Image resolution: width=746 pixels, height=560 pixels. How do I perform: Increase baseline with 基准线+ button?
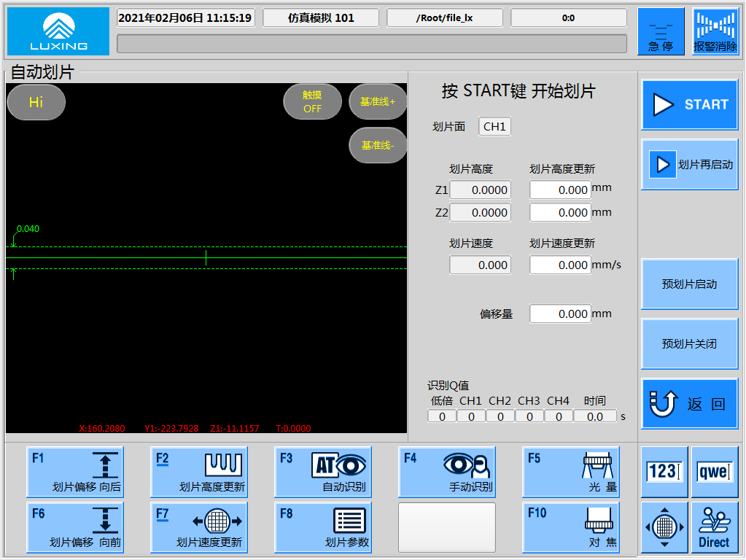tap(378, 102)
